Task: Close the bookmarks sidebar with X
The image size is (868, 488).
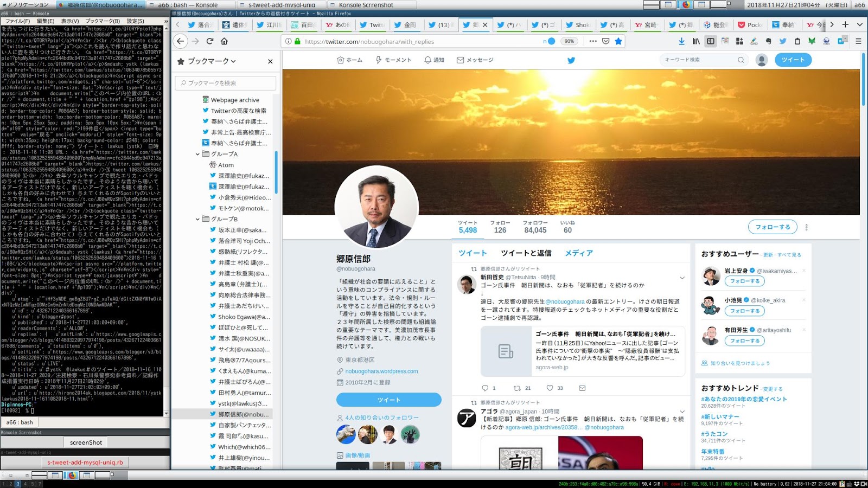Action: (270, 61)
